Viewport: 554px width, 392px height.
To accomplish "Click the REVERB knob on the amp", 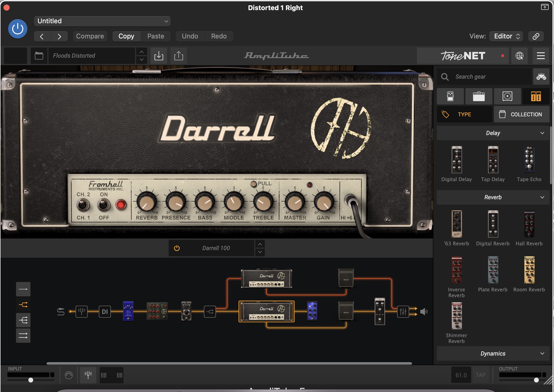I will (x=147, y=202).
